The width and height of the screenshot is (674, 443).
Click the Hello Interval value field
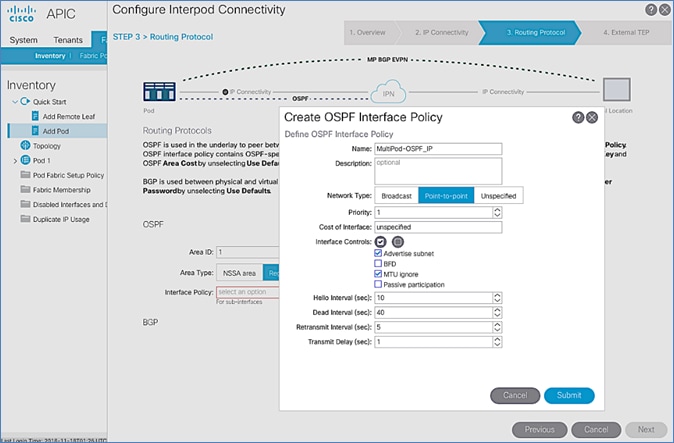point(433,298)
